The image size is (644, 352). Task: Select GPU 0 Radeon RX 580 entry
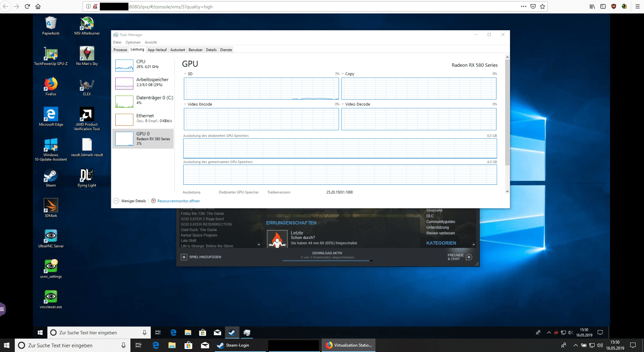tap(143, 138)
